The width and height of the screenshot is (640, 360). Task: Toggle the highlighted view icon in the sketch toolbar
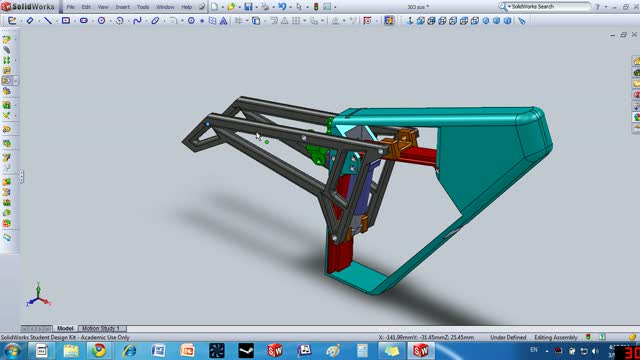pos(389,20)
